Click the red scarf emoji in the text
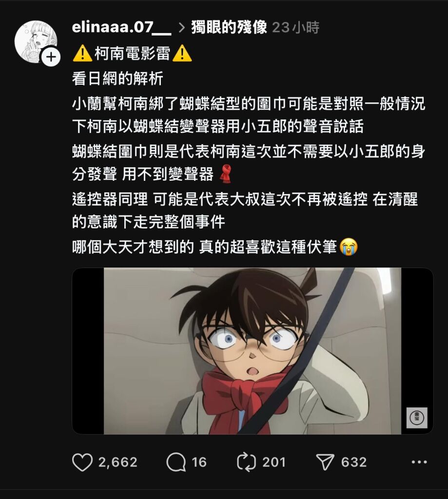Screen dimensions: 448x499 click(x=226, y=174)
